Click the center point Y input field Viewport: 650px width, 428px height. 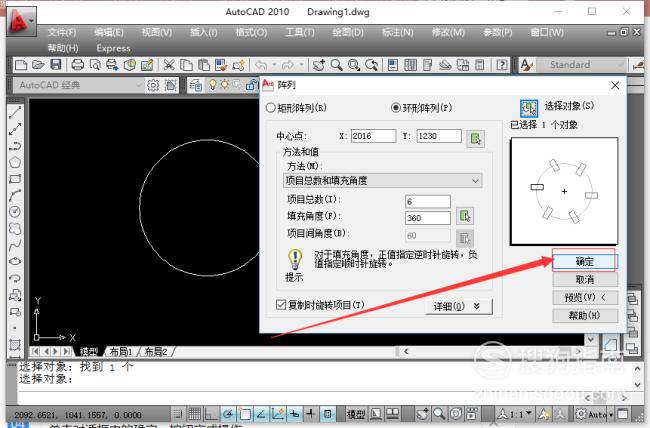(439, 136)
